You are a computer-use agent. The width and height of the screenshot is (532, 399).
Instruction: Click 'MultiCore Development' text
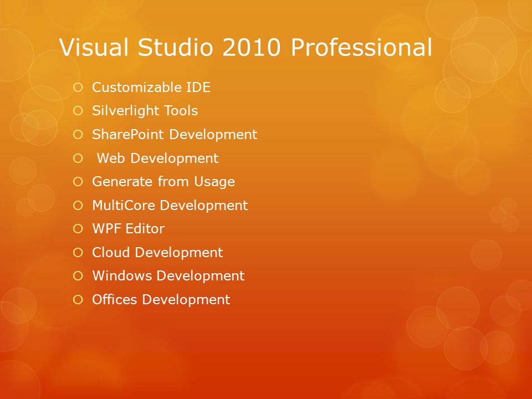[x=170, y=206]
